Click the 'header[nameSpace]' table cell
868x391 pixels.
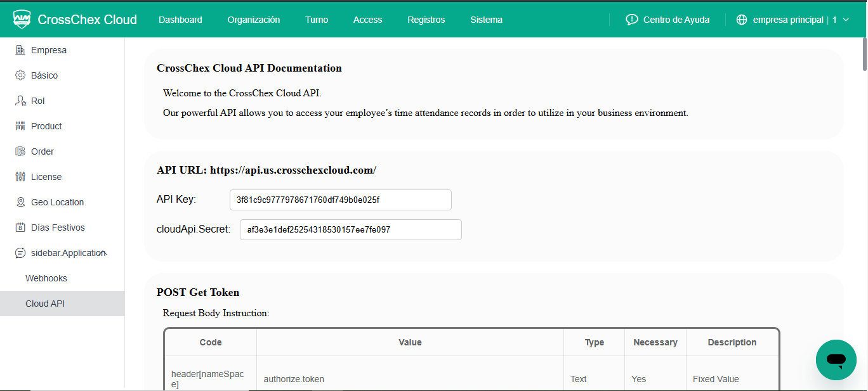(x=207, y=379)
